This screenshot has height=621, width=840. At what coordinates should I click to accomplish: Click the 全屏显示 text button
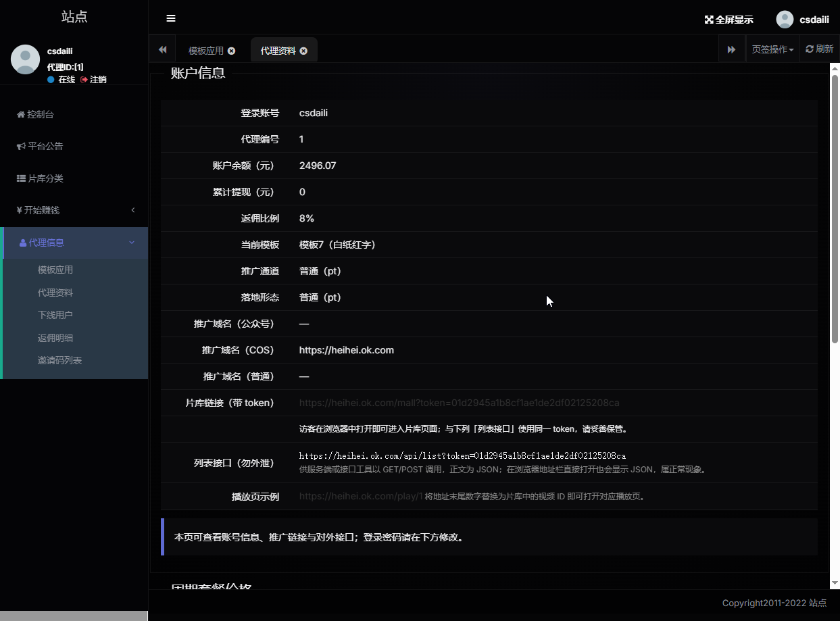(x=734, y=20)
